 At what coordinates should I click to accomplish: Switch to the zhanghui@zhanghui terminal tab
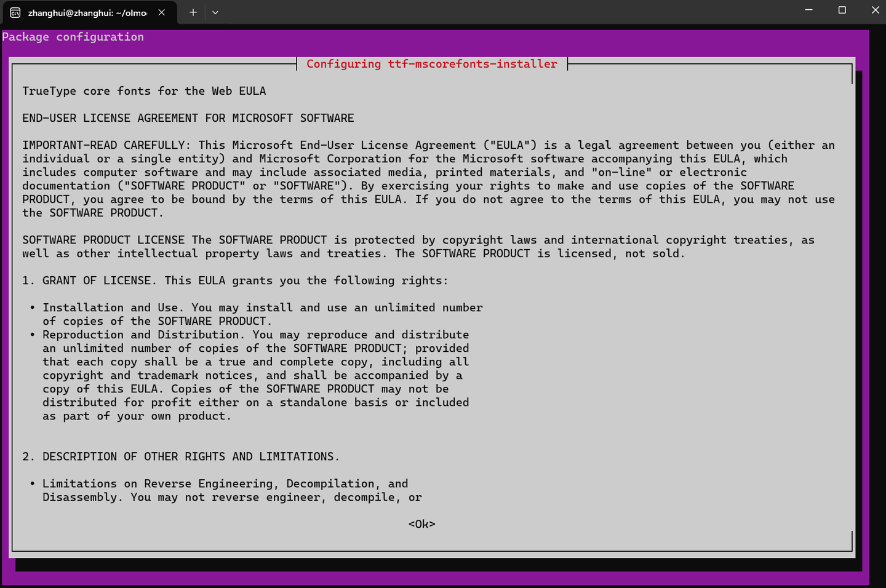click(89, 12)
